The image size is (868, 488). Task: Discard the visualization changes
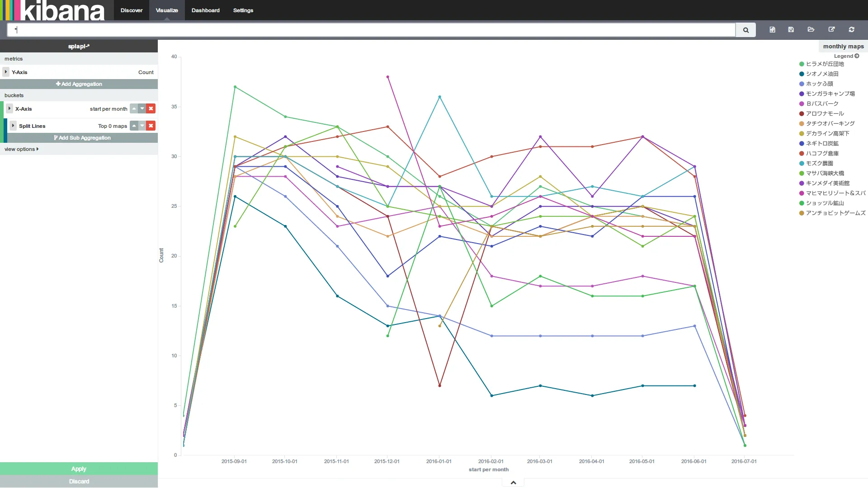[x=79, y=481]
